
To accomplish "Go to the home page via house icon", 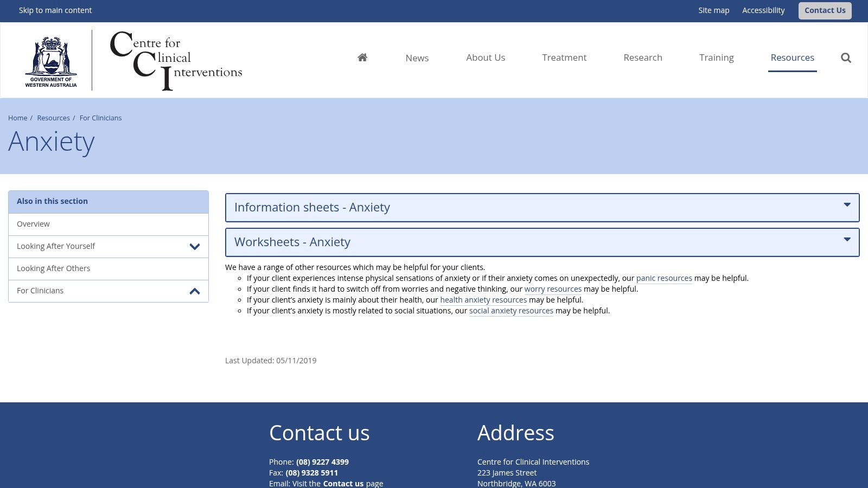I will tap(362, 57).
